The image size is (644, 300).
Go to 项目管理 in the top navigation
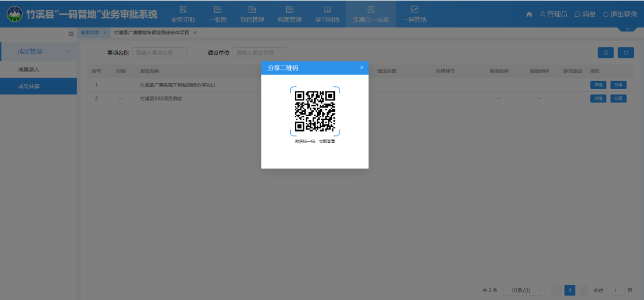click(x=252, y=14)
